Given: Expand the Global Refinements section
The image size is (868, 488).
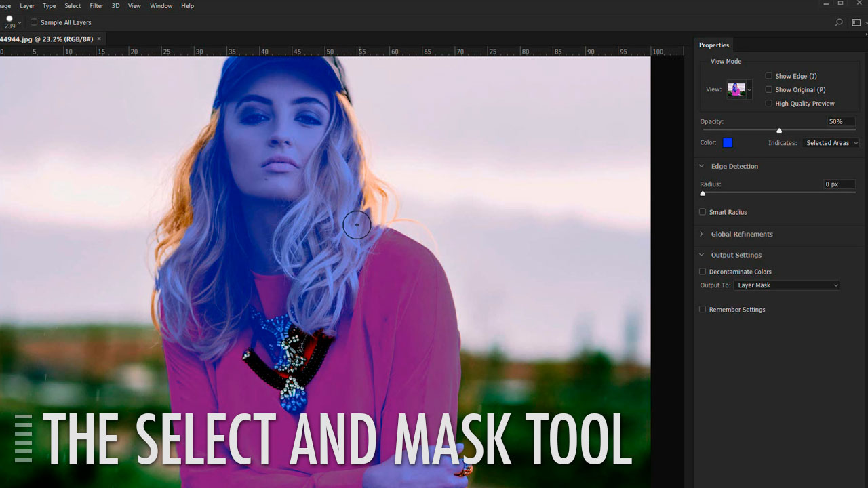Looking at the screenshot, I should [701, 234].
